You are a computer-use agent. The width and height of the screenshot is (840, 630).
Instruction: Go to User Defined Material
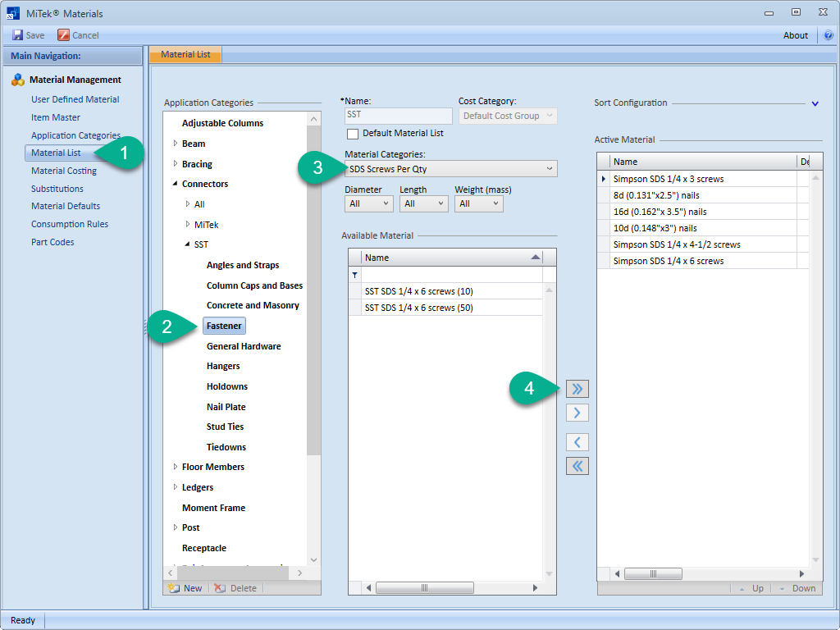point(75,99)
